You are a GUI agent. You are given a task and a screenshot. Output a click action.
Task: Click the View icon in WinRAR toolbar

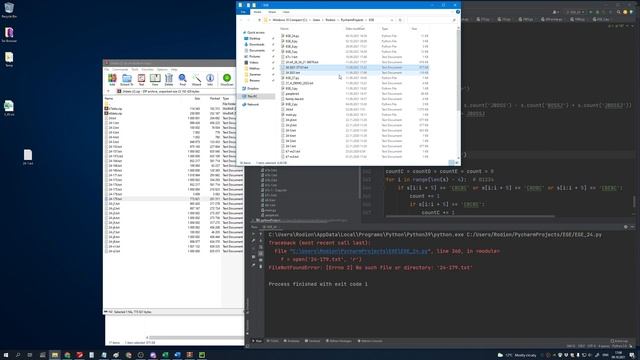[x=155, y=79]
